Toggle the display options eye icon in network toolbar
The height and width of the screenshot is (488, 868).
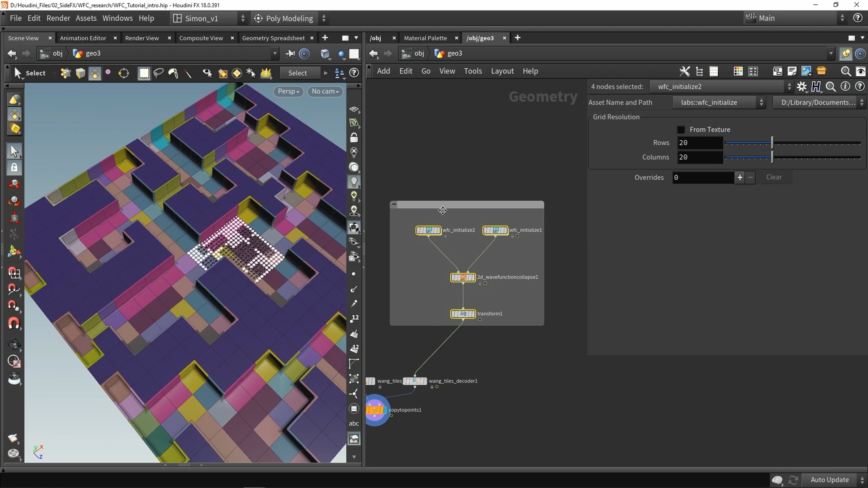point(861,71)
